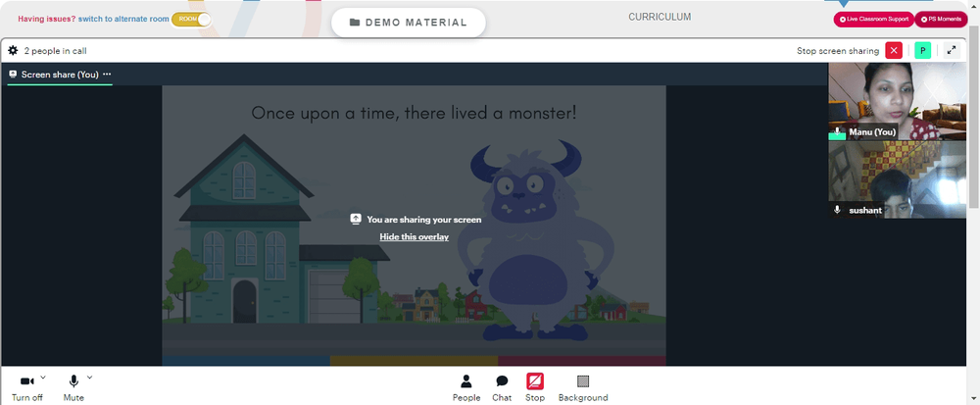
Task: Click the "Stop screen sharing" label
Action: pyautogui.click(x=838, y=51)
